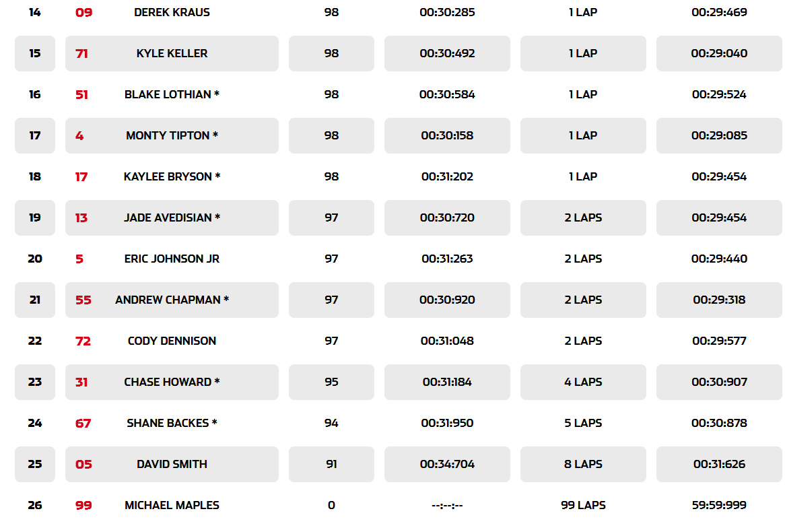Click Michael Maples in last place
Screen dimensions: 785x532
tap(172, 506)
